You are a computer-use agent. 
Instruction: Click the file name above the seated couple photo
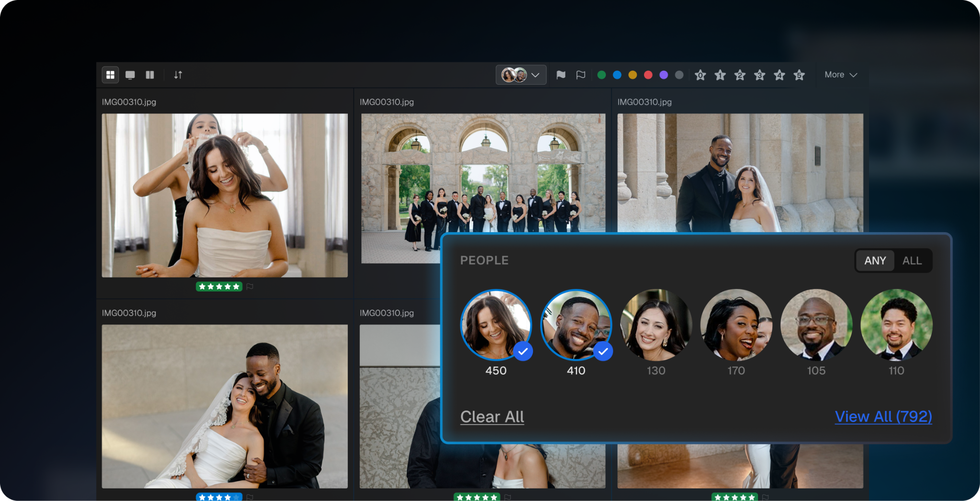[129, 313]
